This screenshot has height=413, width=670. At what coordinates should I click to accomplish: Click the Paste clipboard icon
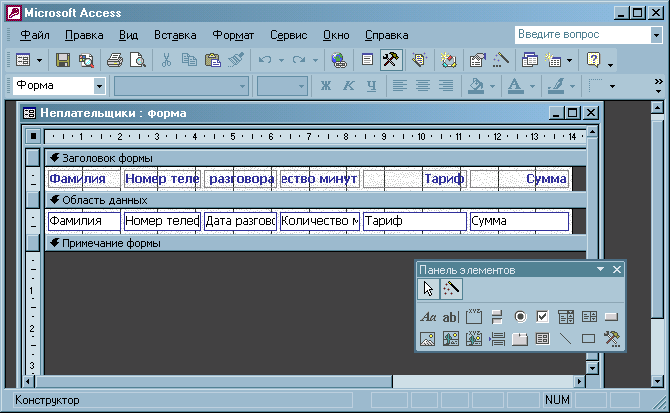(x=212, y=60)
